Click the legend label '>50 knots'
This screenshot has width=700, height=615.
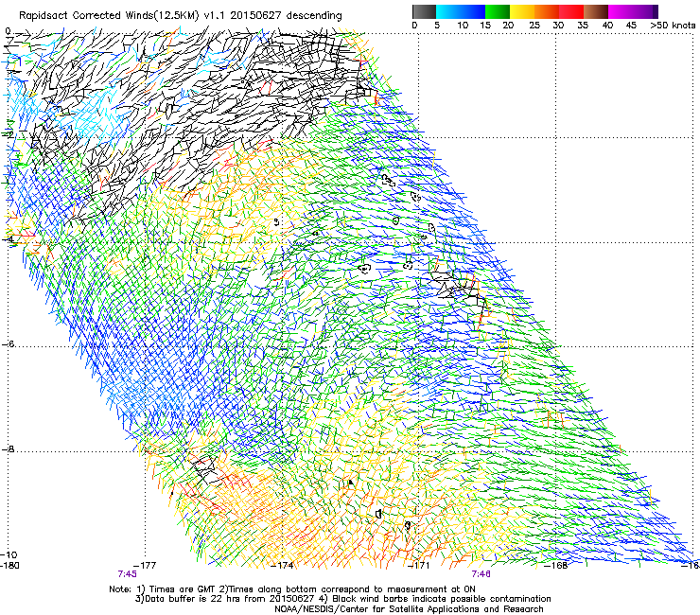coord(673,26)
